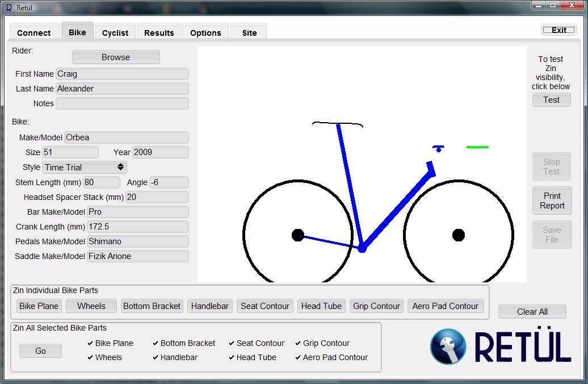588x384 pixels.
Task: Toggle the Aero Pad Contour checkbox
Action: (298, 357)
